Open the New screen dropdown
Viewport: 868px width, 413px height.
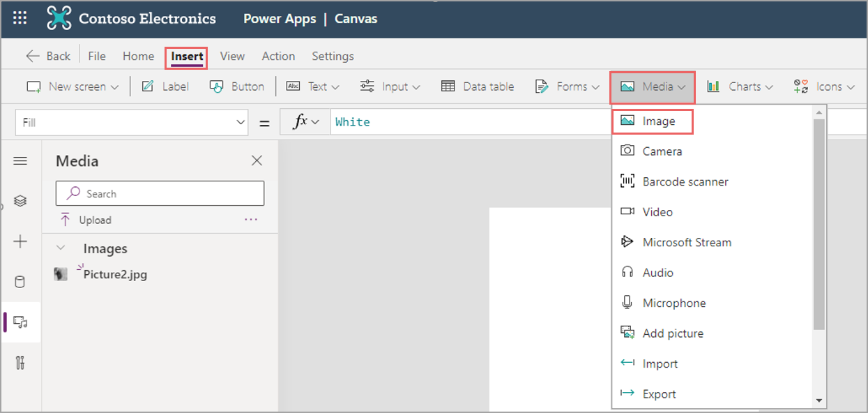tap(73, 87)
